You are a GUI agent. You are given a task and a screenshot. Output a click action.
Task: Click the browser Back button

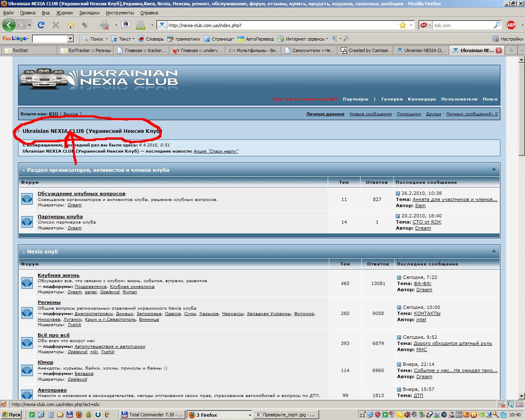(9, 25)
